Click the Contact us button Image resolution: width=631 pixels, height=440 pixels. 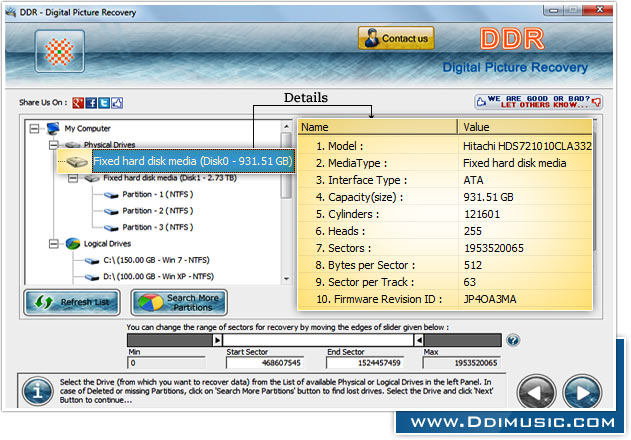coord(396,38)
